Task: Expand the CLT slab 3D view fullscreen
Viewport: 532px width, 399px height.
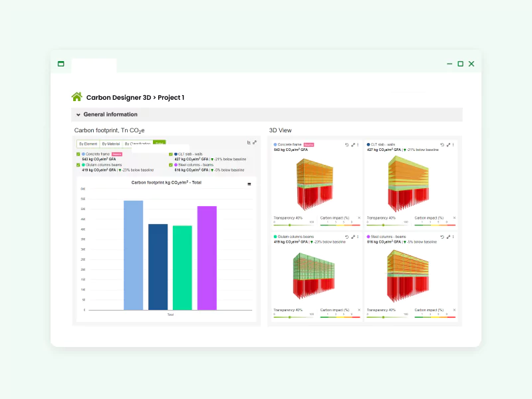Action: [448, 144]
